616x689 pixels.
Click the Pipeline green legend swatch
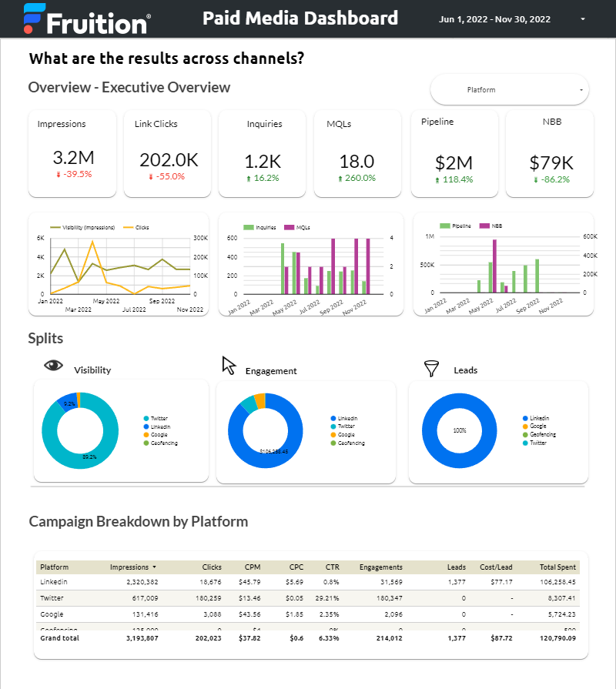(445, 226)
